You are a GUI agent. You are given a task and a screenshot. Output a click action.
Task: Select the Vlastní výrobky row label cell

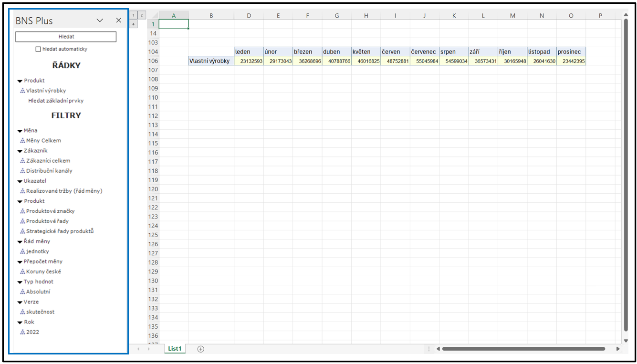211,61
